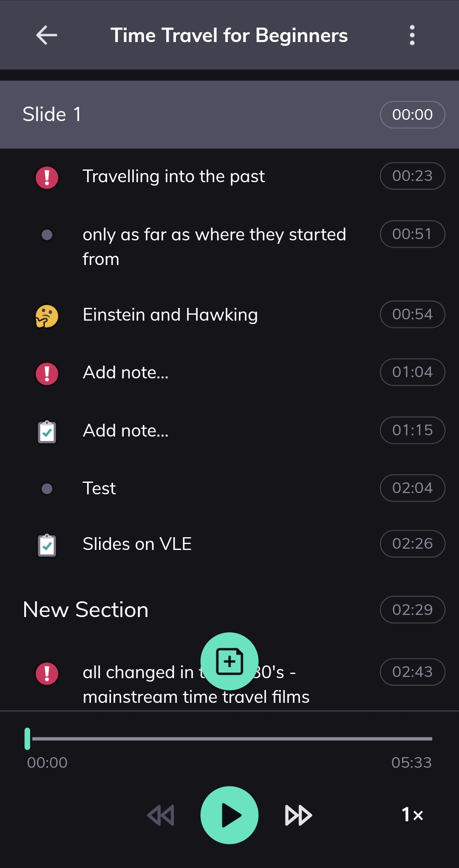Rewind using the double-left arrow
The image size is (459, 868).
coord(161,815)
